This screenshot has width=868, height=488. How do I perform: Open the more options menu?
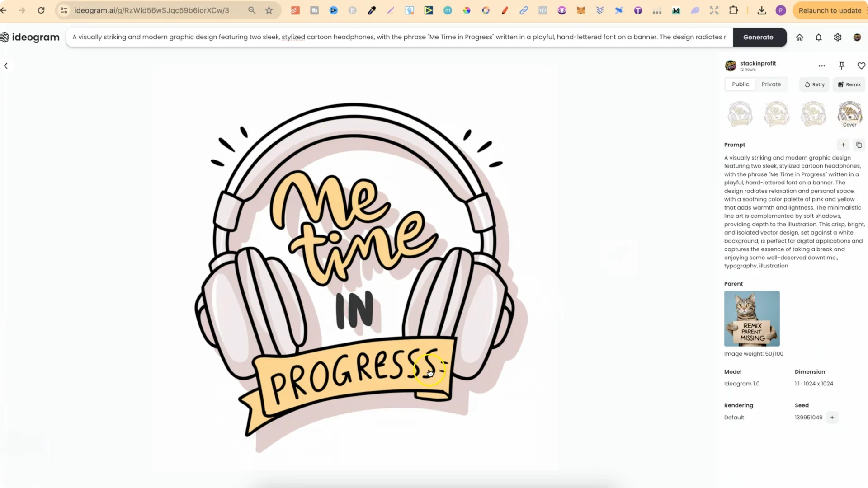(821, 66)
